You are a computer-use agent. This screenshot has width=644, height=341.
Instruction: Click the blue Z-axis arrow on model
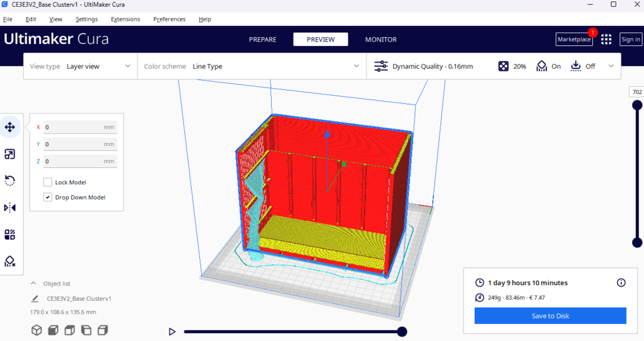(x=327, y=133)
